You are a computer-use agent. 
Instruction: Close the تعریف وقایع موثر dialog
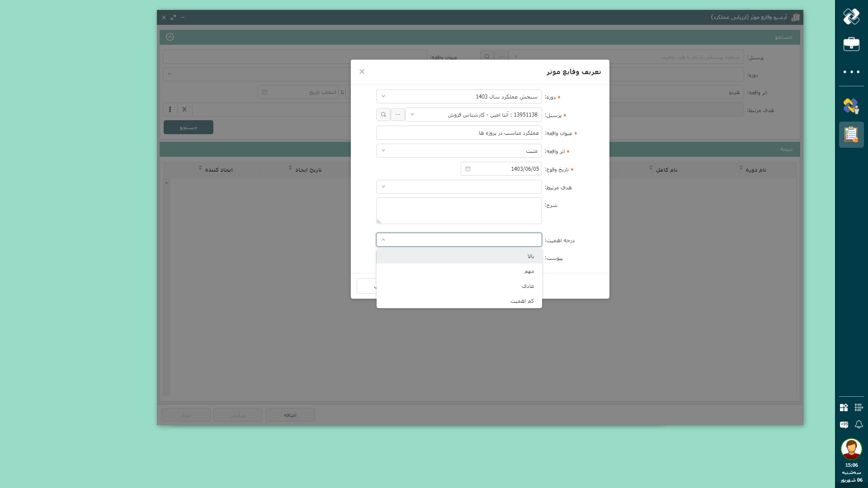[x=362, y=72]
